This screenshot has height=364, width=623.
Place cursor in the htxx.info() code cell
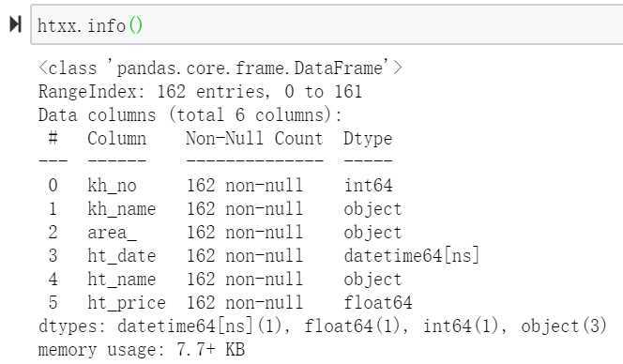(x=327, y=24)
